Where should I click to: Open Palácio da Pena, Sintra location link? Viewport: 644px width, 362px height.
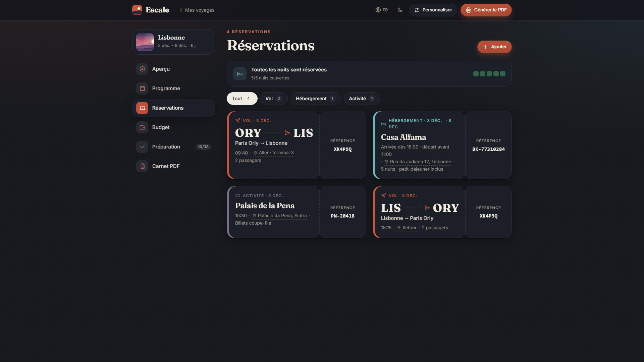tap(279, 216)
